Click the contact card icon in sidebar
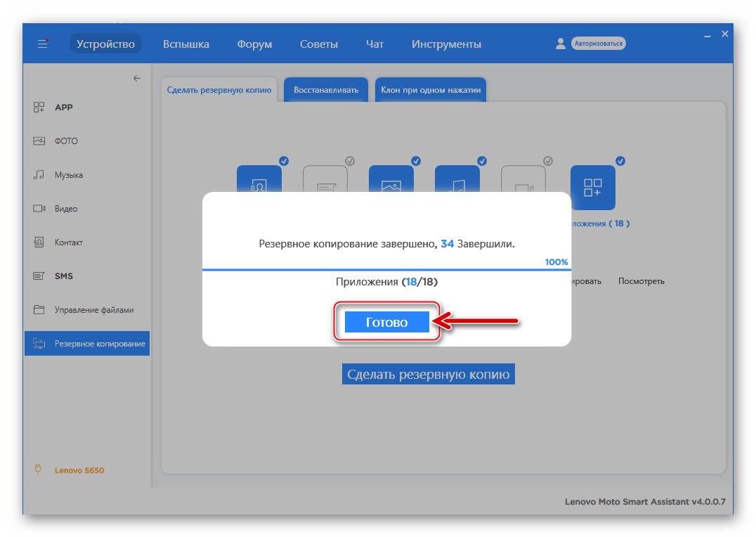This screenshot has width=756, height=537. 39,242
